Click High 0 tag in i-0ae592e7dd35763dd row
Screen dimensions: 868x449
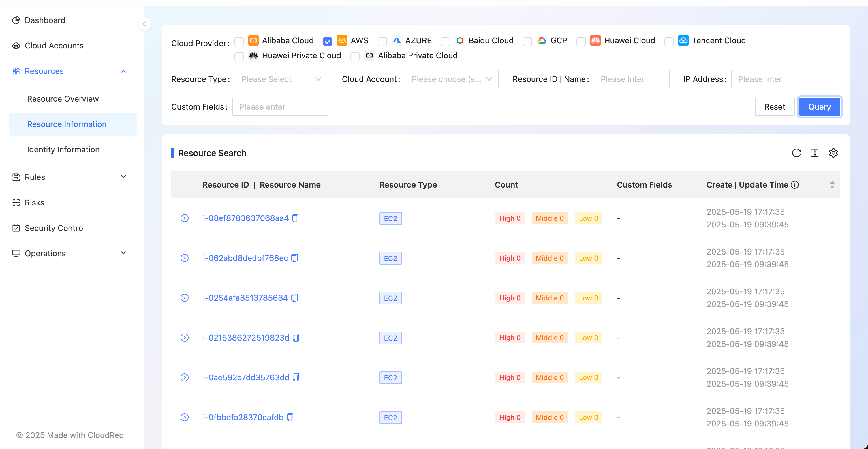[510, 377]
